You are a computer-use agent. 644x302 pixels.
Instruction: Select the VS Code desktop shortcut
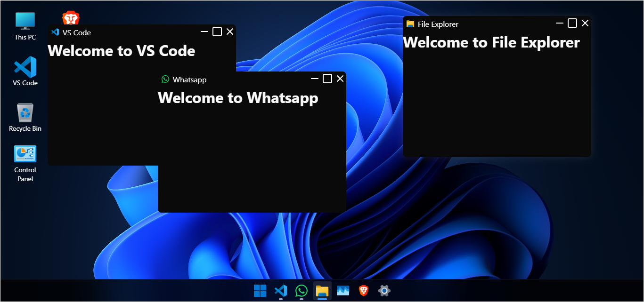[x=25, y=72]
